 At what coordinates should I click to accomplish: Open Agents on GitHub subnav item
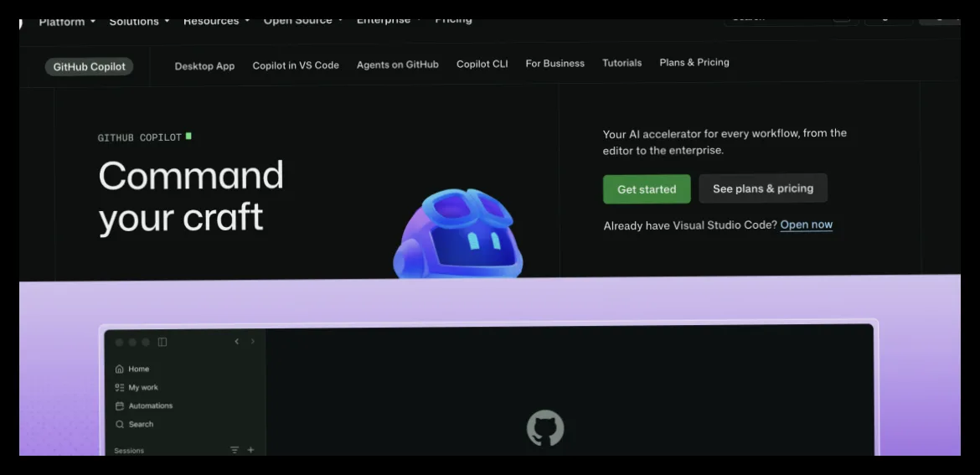tap(398, 65)
